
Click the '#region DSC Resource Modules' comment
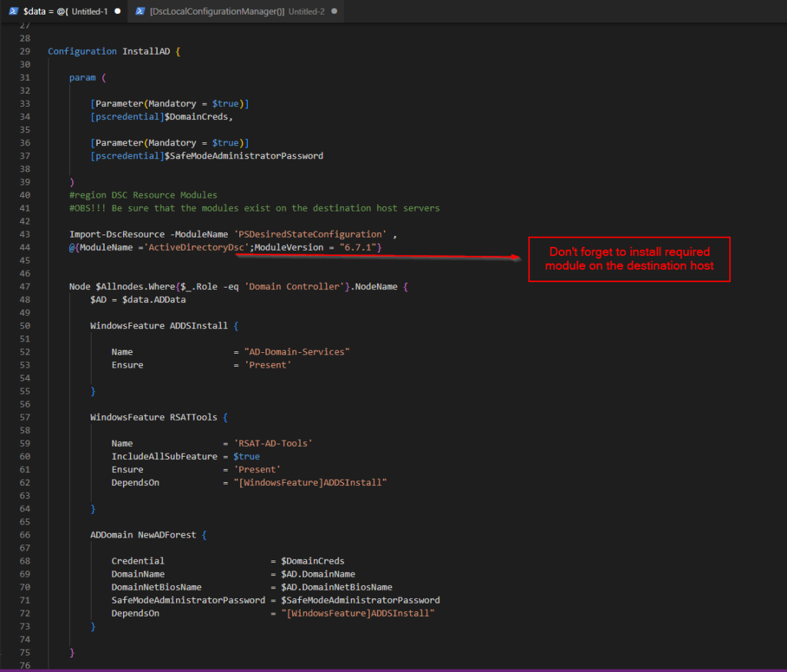click(142, 195)
